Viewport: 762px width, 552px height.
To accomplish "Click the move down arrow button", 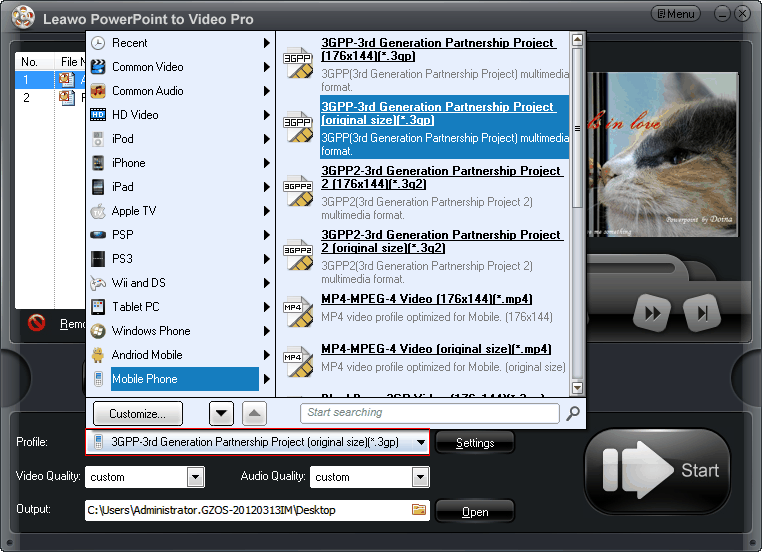I will point(222,414).
